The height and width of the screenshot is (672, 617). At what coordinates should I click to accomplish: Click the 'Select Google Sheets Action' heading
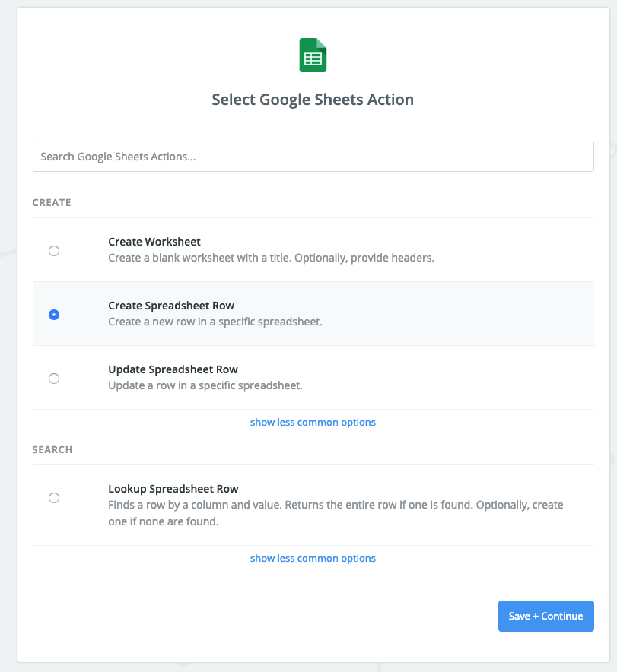pos(313,100)
